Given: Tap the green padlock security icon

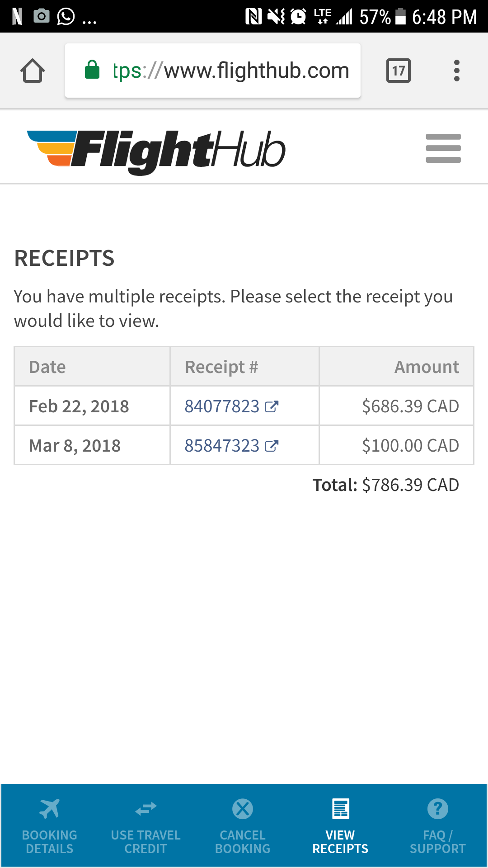Looking at the screenshot, I should pyautogui.click(x=92, y=70).
